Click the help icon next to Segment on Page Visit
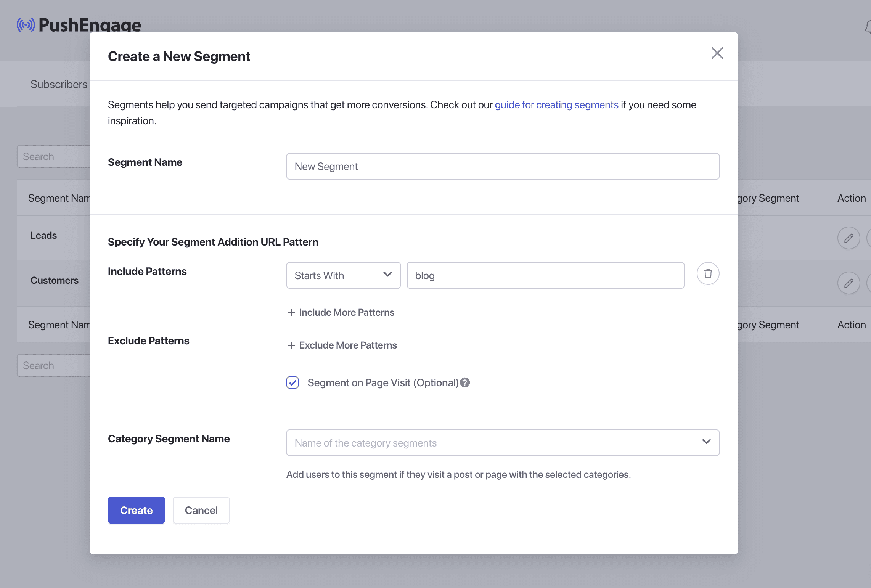Viewport: 871px width, 588px height. [465, 382]
